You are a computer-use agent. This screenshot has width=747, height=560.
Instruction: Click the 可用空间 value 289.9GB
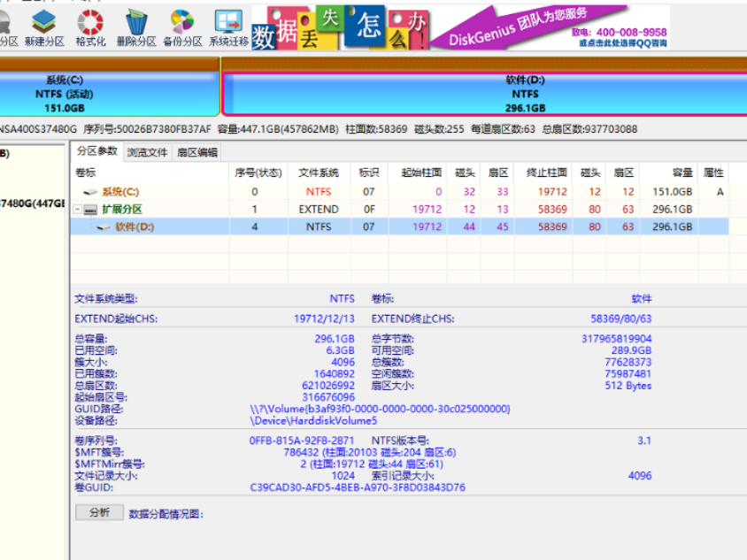click(631, 350)
